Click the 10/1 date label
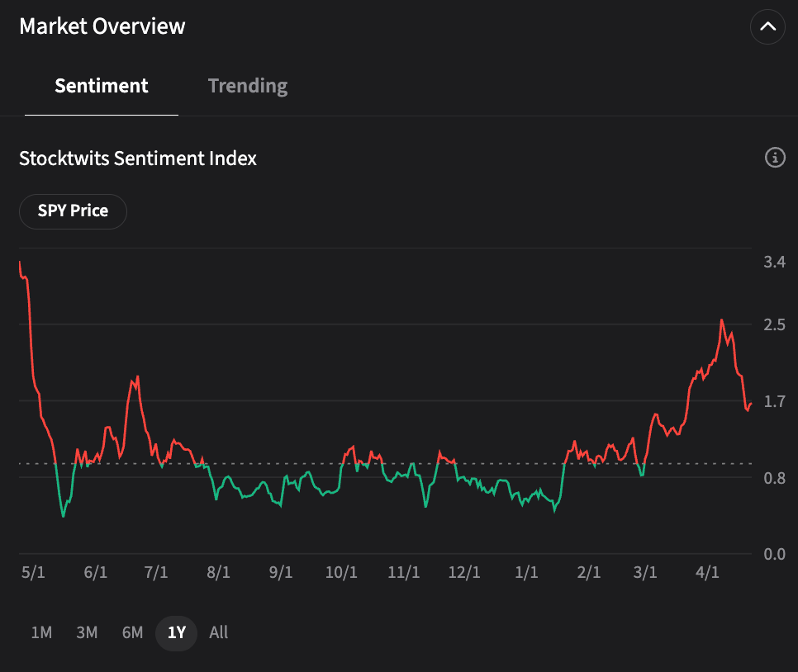 tap(341, 572)
